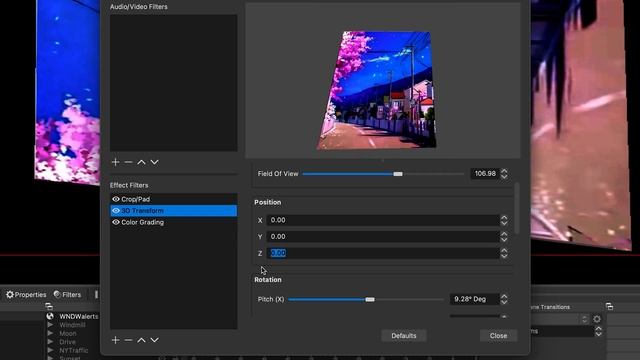Move Audio/Video filter up with arrow icon
The image size is (640, 360).
coord(141,162)
